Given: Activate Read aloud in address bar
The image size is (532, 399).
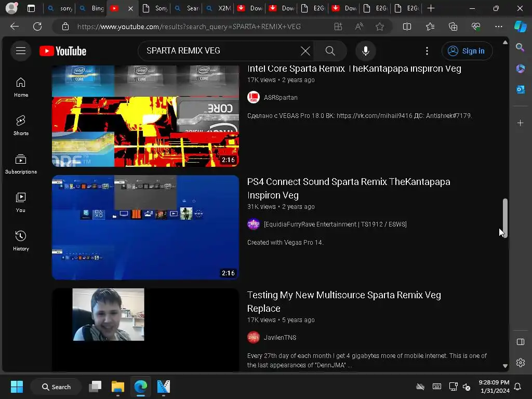Looking at the screenshot, I should click(x=359, y=26).
